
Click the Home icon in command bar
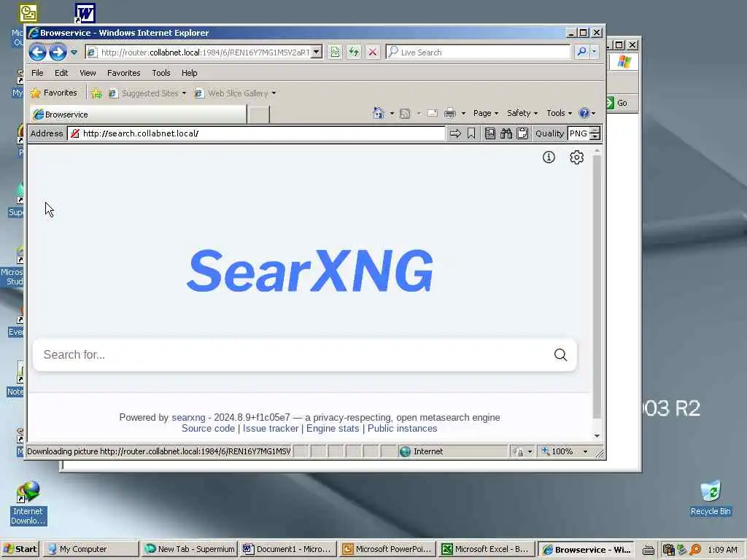point(379,113)
